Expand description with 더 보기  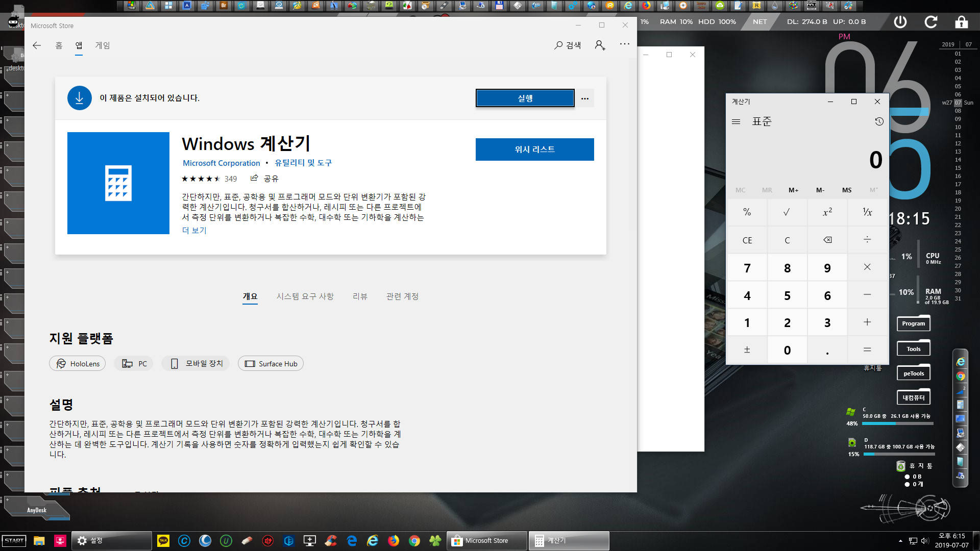tap(194, 230)
